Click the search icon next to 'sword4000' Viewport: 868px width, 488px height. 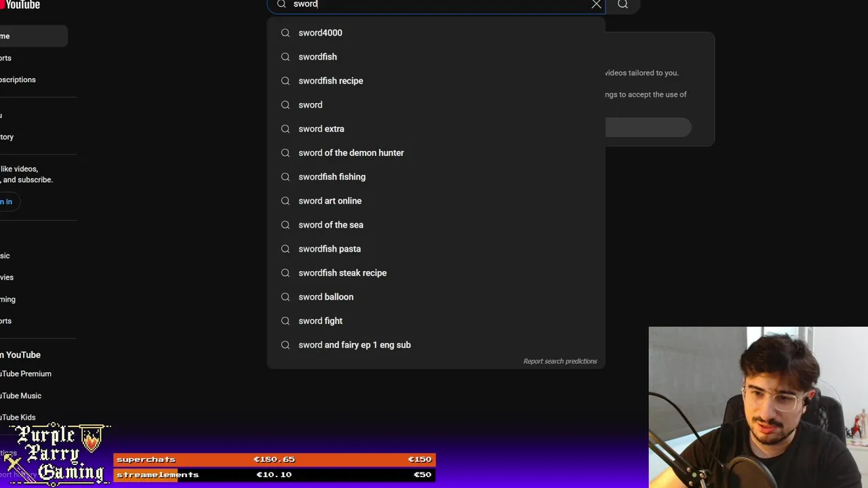coord(285,33)
